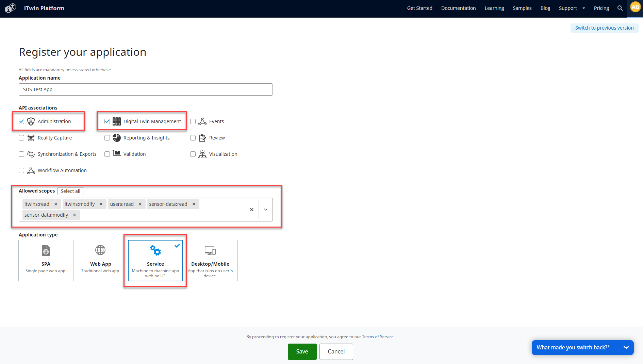643x364 pixels.
Task: Select the Service gears icon
Action: point(155,250)
